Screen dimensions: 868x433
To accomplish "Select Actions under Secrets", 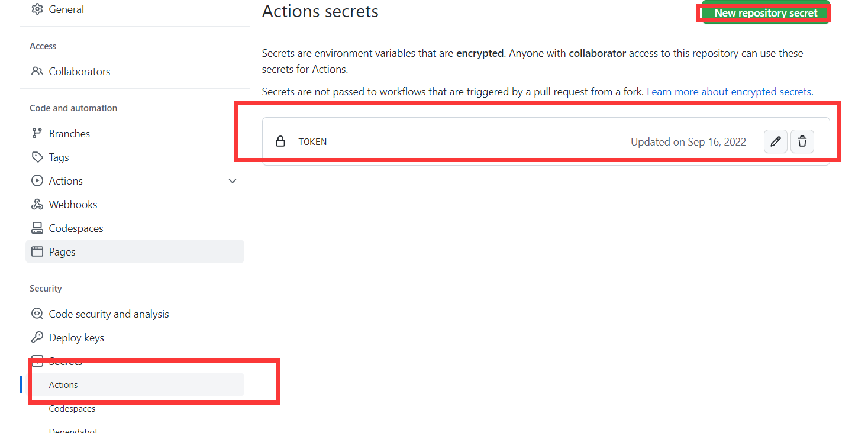I will point(63,385).
